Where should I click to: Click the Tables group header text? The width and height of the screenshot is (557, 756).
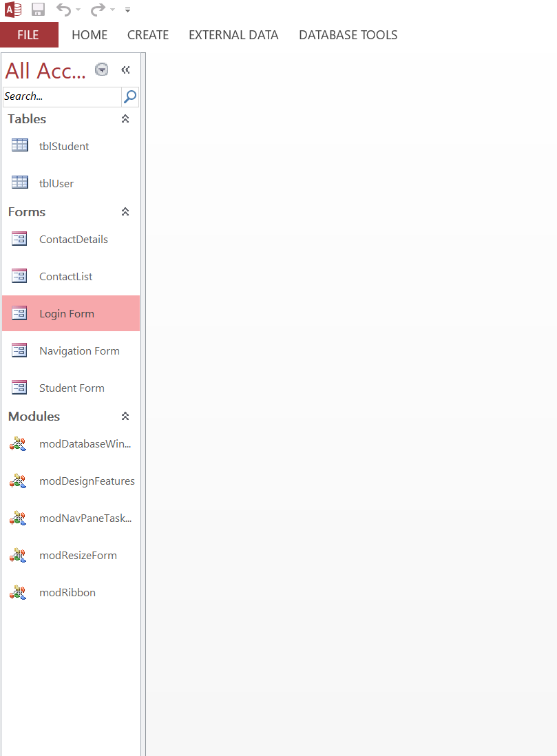27,118
